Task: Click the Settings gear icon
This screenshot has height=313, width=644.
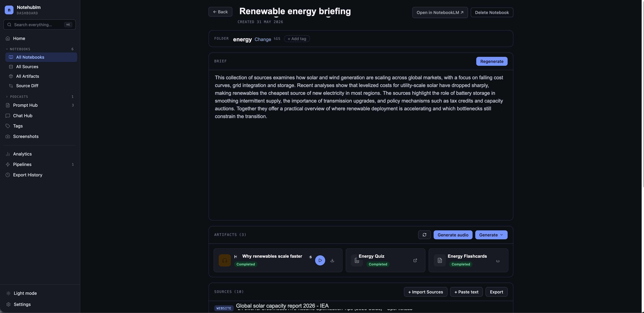Action: [8, 304]
